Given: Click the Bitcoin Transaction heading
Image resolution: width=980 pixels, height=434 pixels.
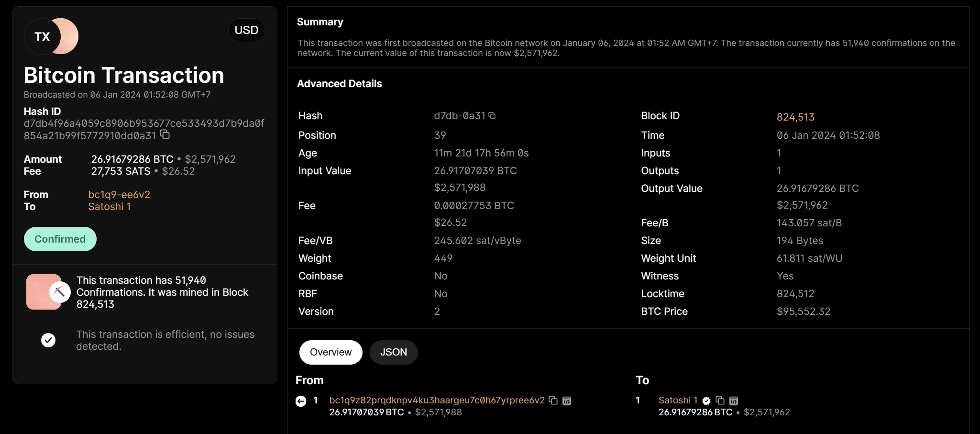Looking at the screenshot, I should pos(124,75).
